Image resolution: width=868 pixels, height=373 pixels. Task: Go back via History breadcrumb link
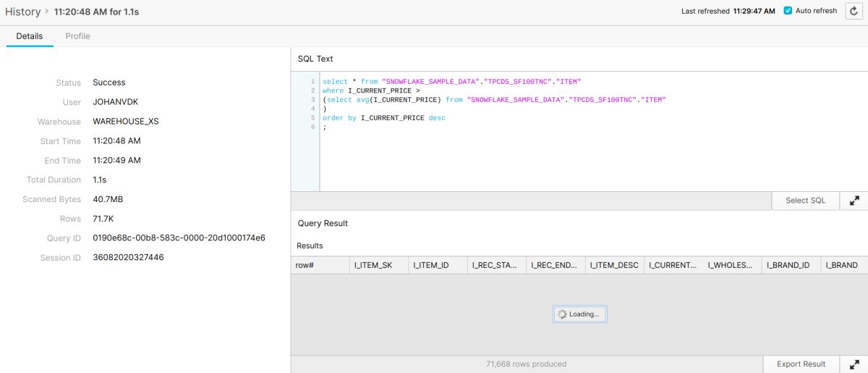click(x=23, y=12)
